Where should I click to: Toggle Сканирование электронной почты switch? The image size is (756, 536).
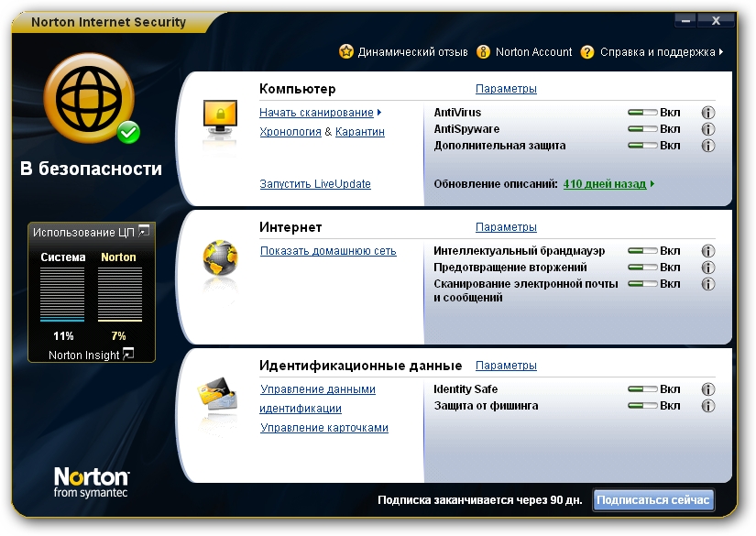tap(642, 284)
